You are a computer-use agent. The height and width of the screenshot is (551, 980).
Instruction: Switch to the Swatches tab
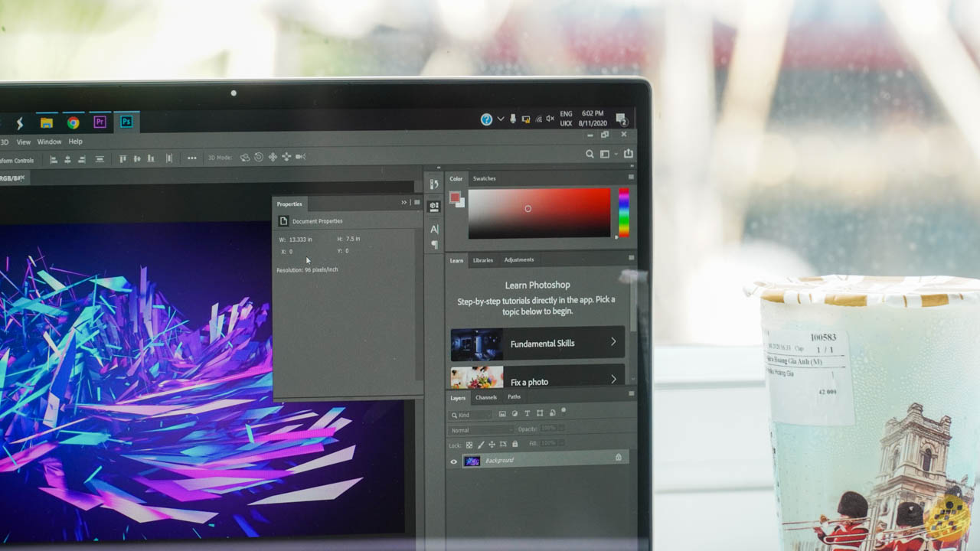pos(484,178)
